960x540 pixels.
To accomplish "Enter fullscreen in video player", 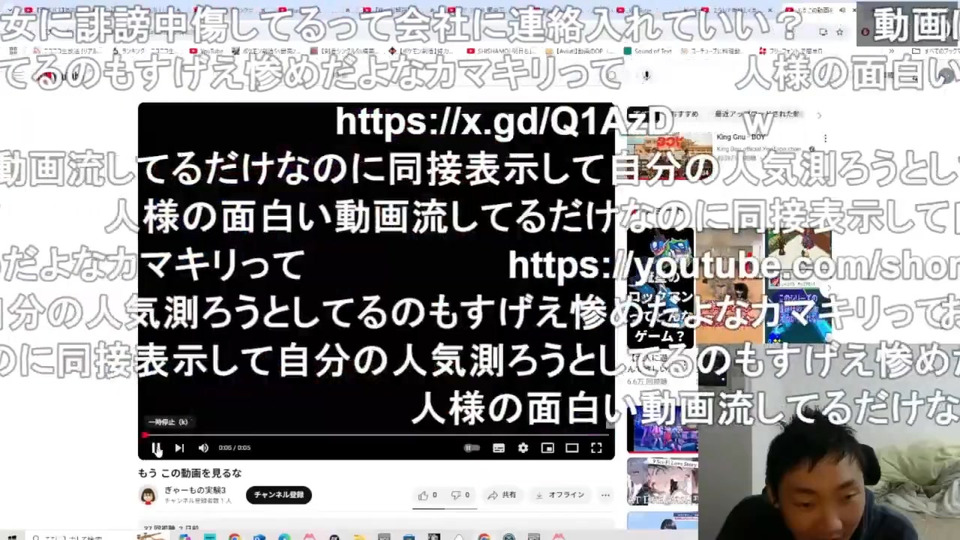I will coord(596,448).
